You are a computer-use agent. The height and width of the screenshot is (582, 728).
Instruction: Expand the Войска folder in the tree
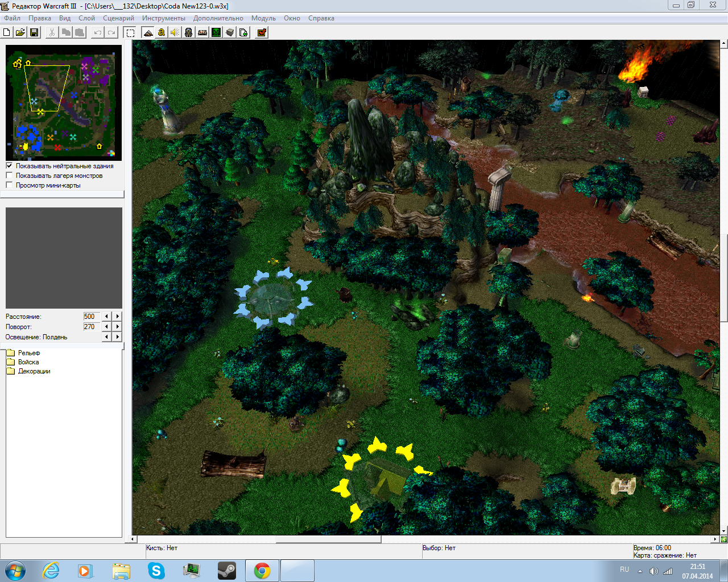(x=23, y=362)
